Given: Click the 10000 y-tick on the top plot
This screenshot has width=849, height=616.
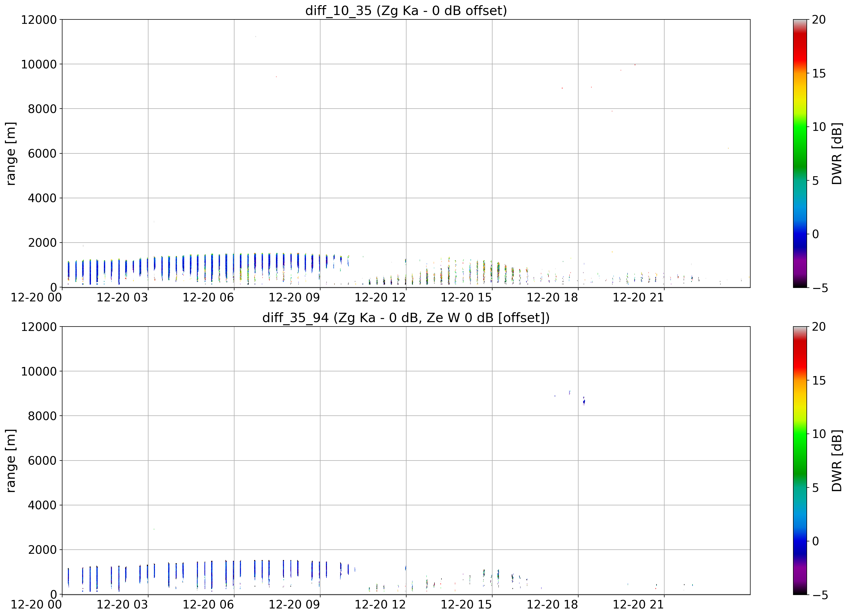Looking at the screenshot, I should [x=39, y=65].
